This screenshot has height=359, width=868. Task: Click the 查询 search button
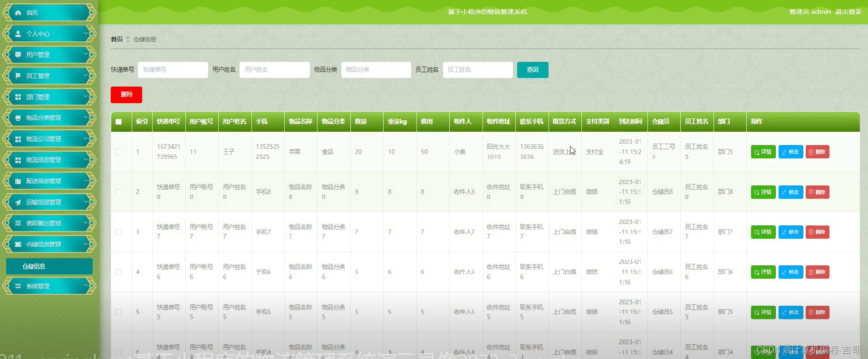[x=533, y=70]
